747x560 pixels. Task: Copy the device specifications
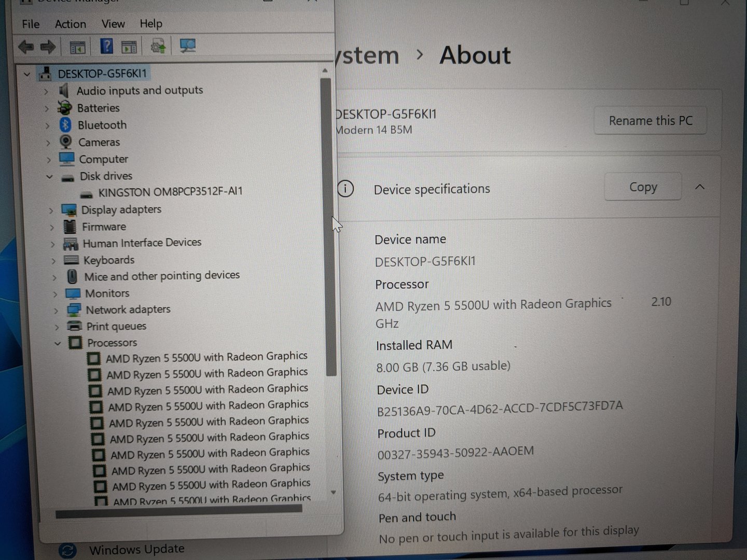coord(643,187)
